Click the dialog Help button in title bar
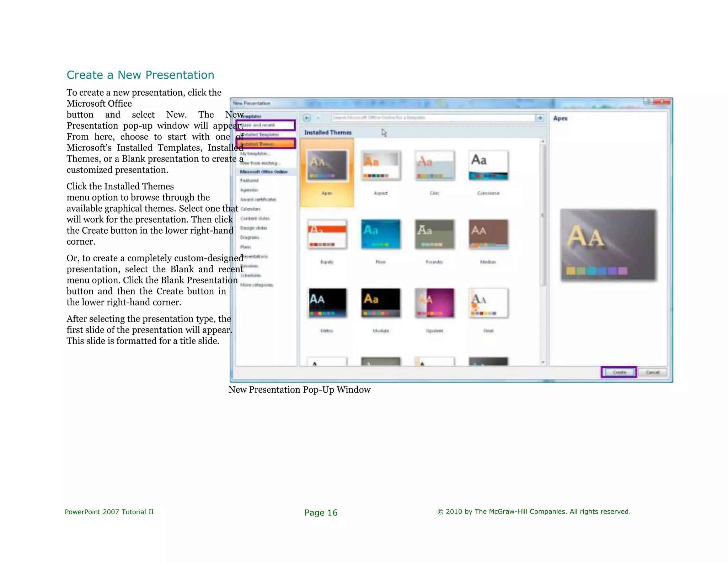 click(x=648, y=102)
